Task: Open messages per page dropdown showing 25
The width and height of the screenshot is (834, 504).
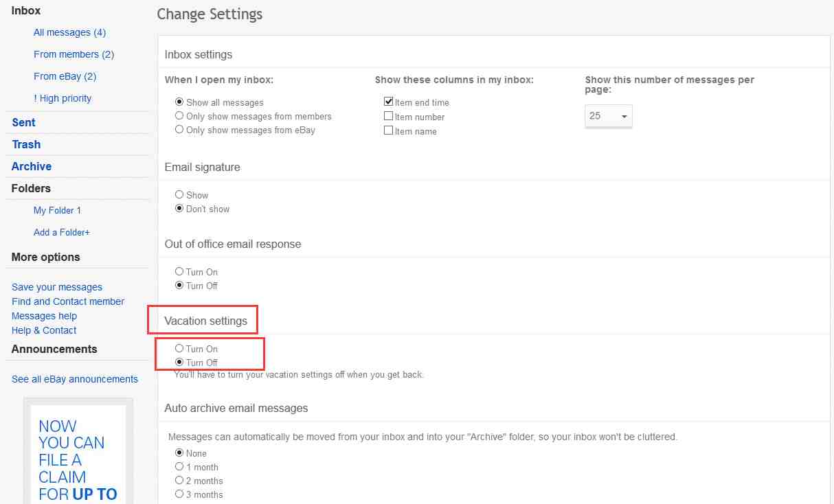Action: [609, 116]
